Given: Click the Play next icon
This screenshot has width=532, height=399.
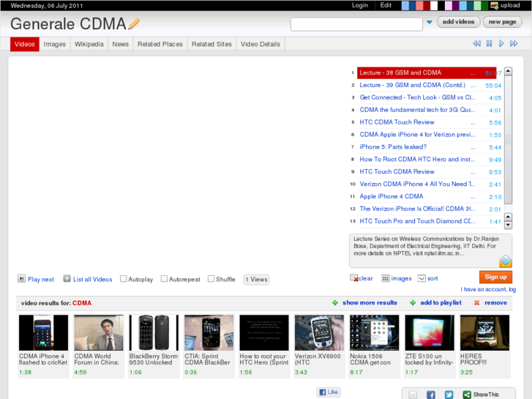Looking at the screenshot, I should [21, 279].
